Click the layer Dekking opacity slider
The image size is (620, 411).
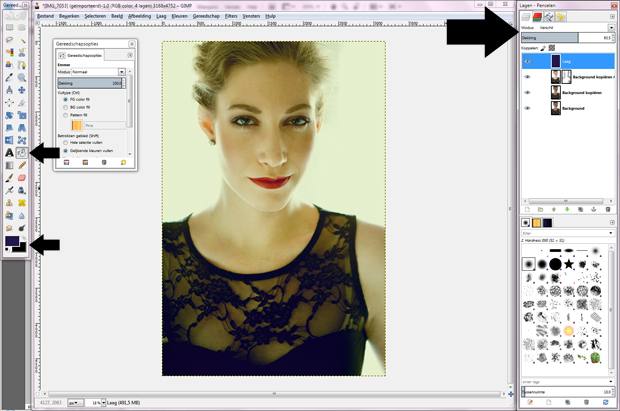tap(567, 38)
